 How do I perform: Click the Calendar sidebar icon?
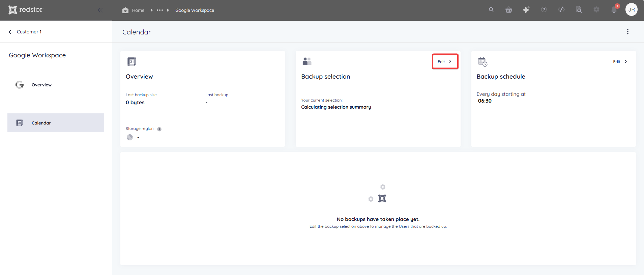[20, 123]
